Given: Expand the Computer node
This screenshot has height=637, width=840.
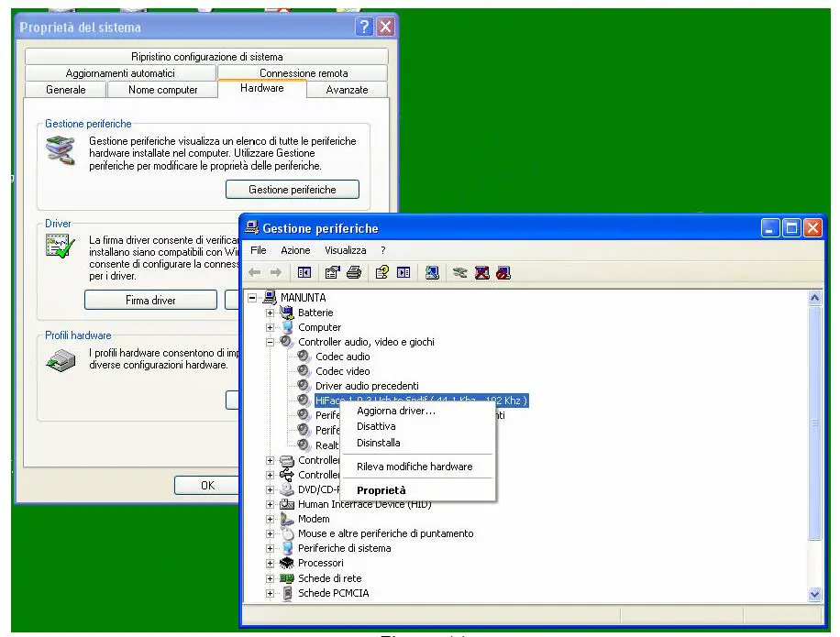Looking at the screenshot, I should (x=270, y=327).
